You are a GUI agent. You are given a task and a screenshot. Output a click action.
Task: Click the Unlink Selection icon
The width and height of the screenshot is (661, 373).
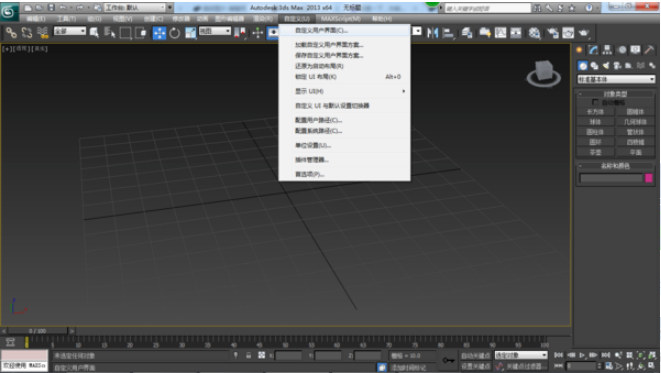pyautogui.click(x=27, y=32)
